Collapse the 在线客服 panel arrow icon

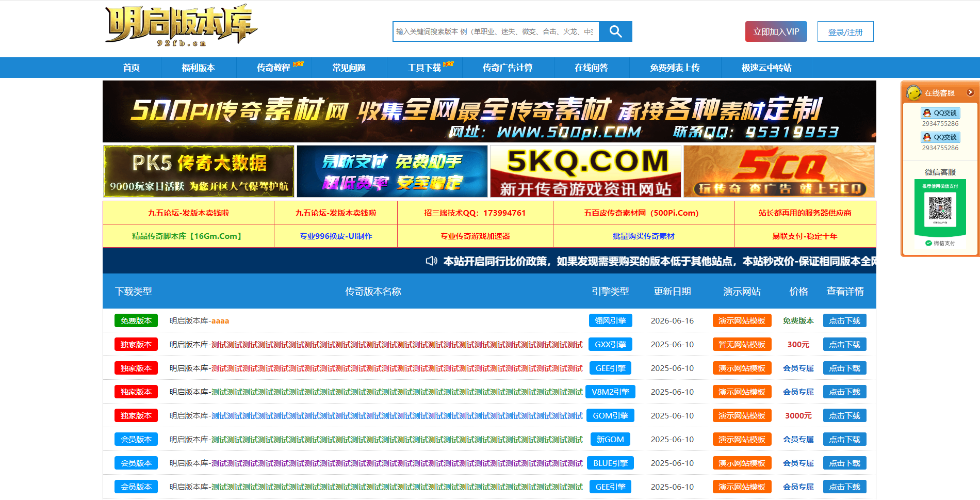970,92
